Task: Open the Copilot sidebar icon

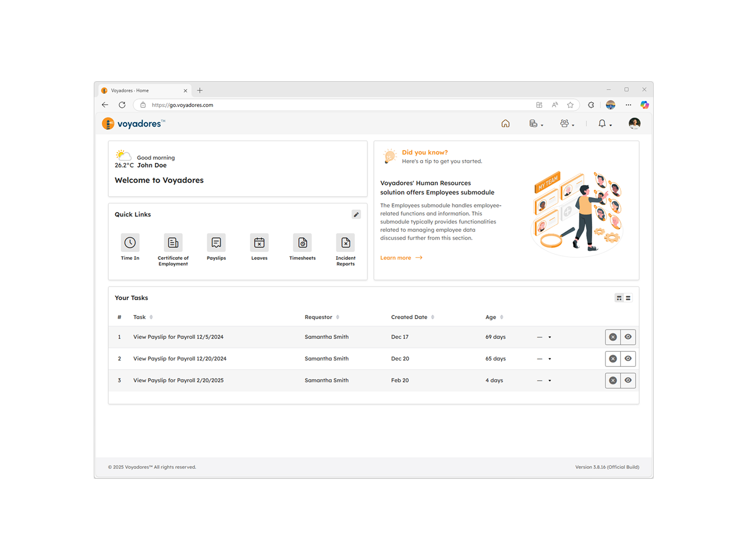Action: (x=644, y=105)
